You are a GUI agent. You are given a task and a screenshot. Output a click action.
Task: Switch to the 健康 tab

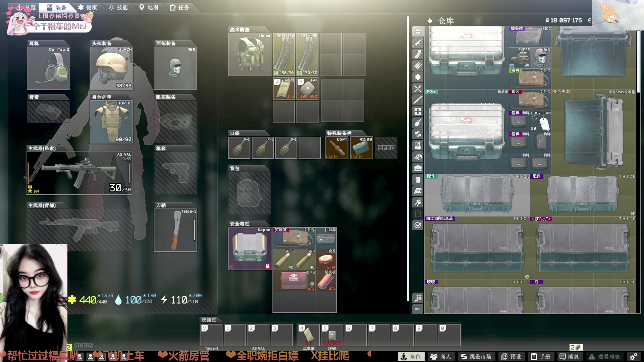87,7
